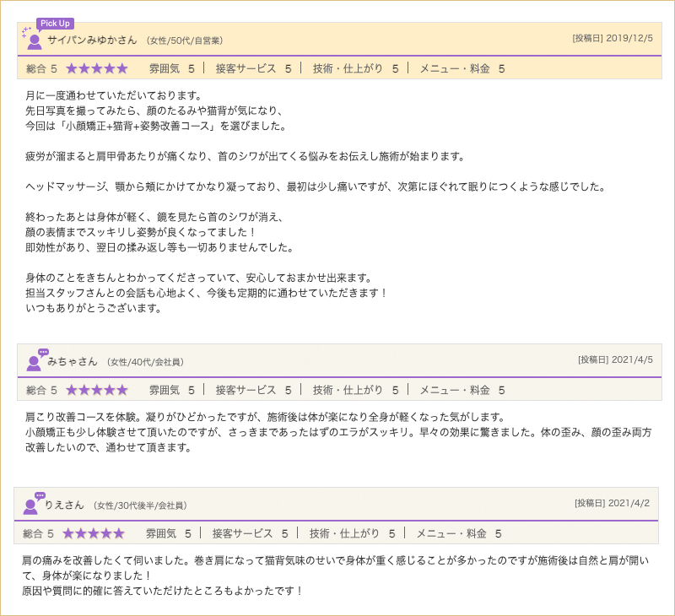
Task: Click サイパンみゆかさん's user avatar icon
Action: pos(34,41)
